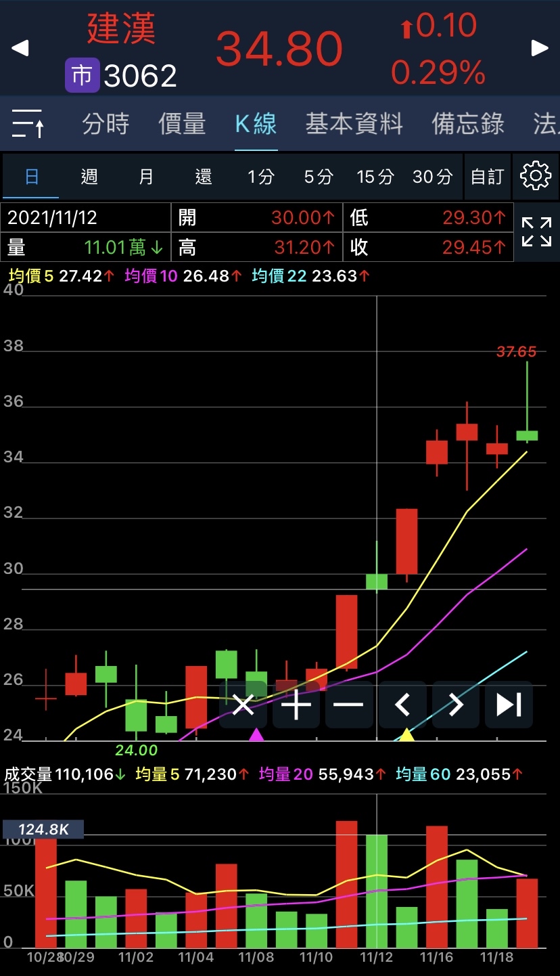This screenshot has height=976, width=560.
Task: Select weekly 週 chart period
Action: (x=89, y=177)
